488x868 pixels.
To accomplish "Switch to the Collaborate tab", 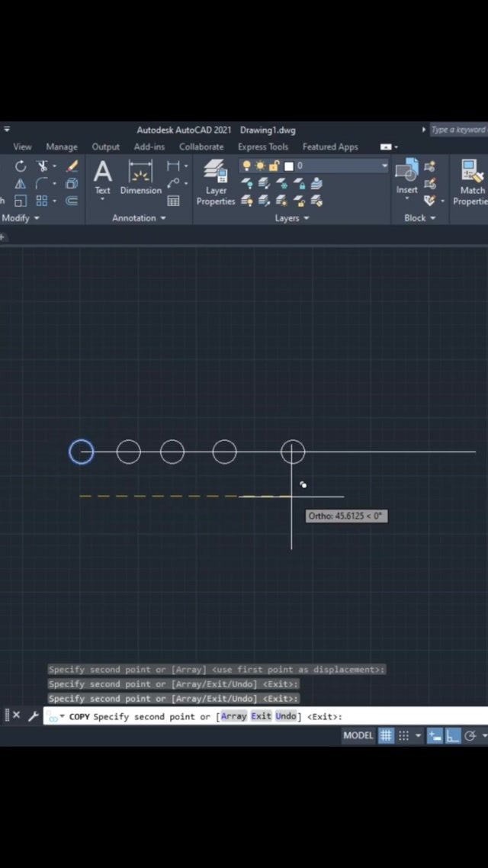I will (201, 146).
